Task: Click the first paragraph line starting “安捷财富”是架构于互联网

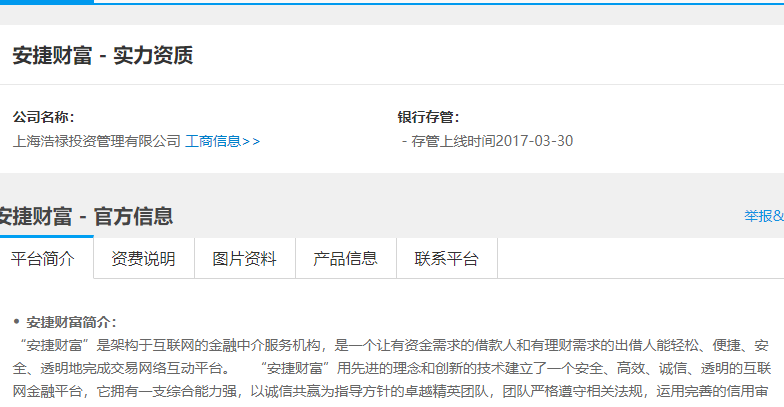Action: (391, 346)
